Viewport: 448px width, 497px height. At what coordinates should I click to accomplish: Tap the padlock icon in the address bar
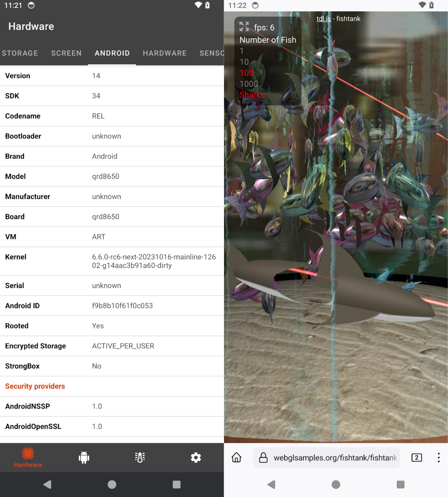point(264,458)
